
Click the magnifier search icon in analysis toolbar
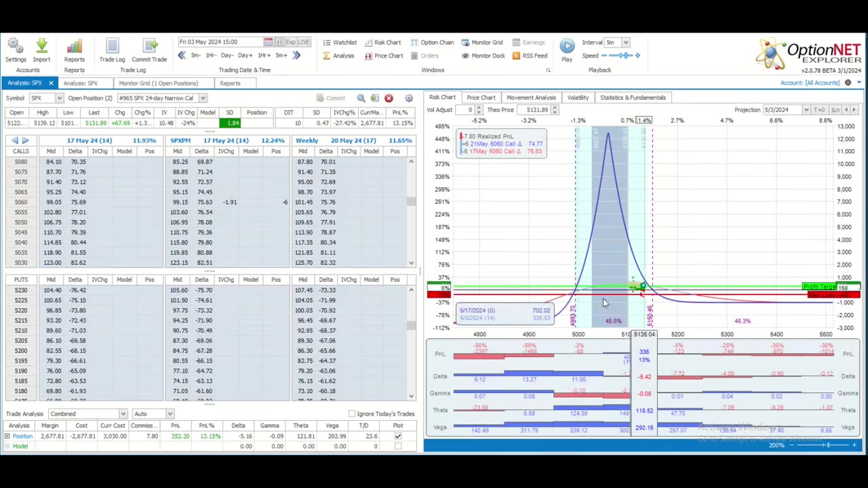pos(361,98)
